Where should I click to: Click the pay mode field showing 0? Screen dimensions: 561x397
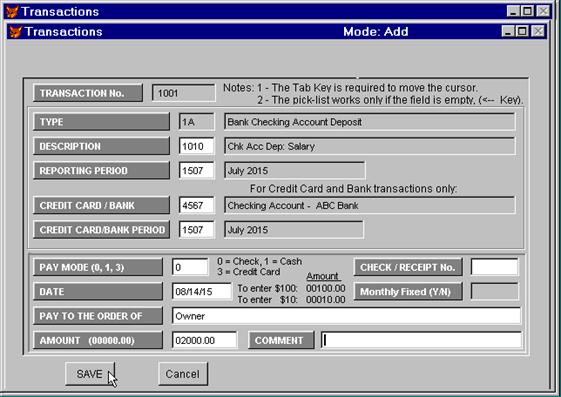pos(190,267)
